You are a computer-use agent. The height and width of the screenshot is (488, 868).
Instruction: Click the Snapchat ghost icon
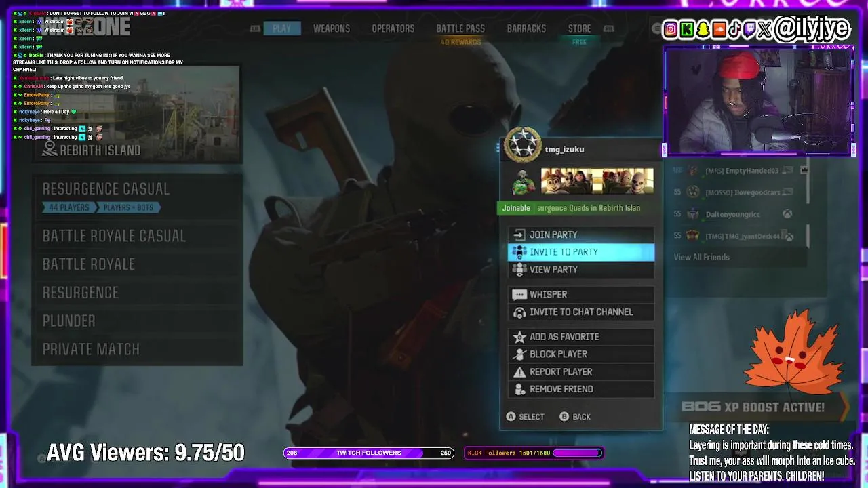pyautogui.click(x=703, y=29)
